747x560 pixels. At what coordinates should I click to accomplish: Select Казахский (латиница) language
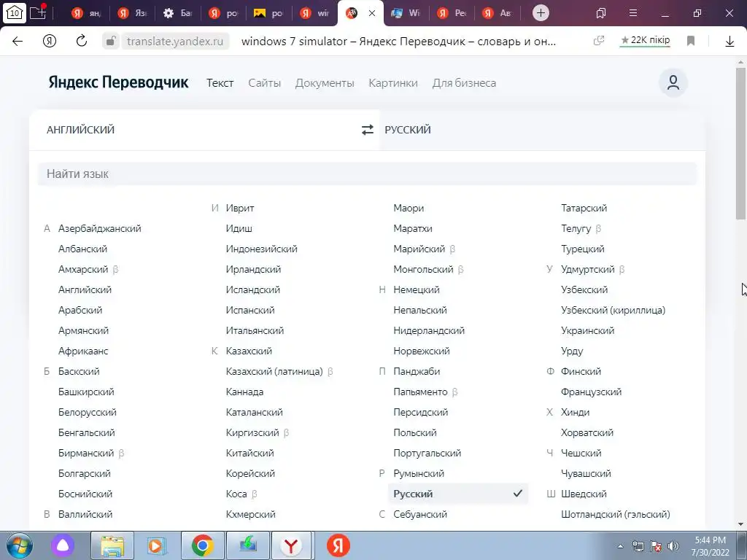tap(274, 371)
